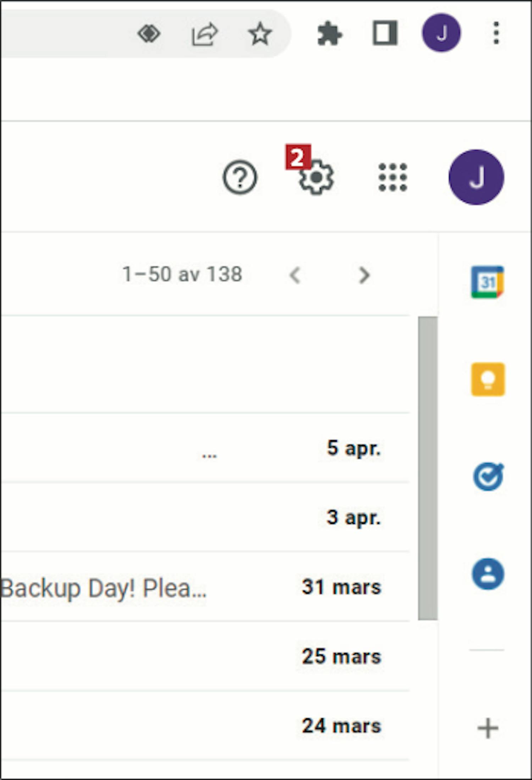Bookmark this page with star
This screenshot has width=532, height=780.
click(x=260, y=34)
